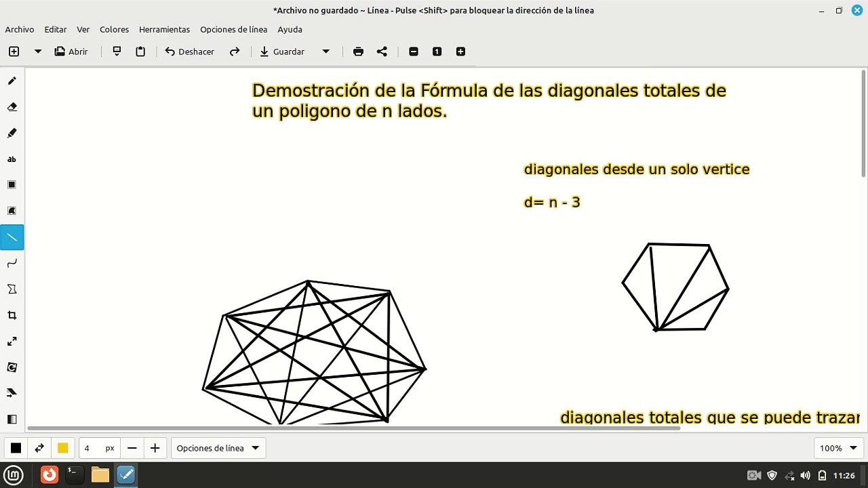Zoom in with toolbar plus icon
Image resolution: width=868 pixels, height=488 pixels.
(x=460, y=52)
